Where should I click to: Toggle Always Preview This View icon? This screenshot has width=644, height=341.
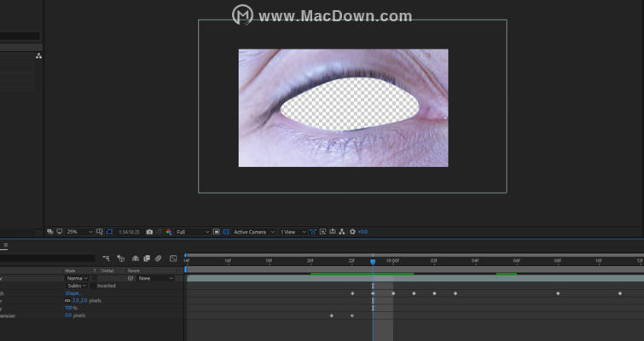click(49, 232)
